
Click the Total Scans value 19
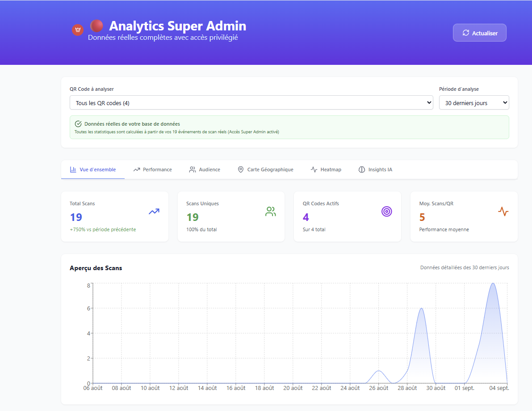point(76,217)
